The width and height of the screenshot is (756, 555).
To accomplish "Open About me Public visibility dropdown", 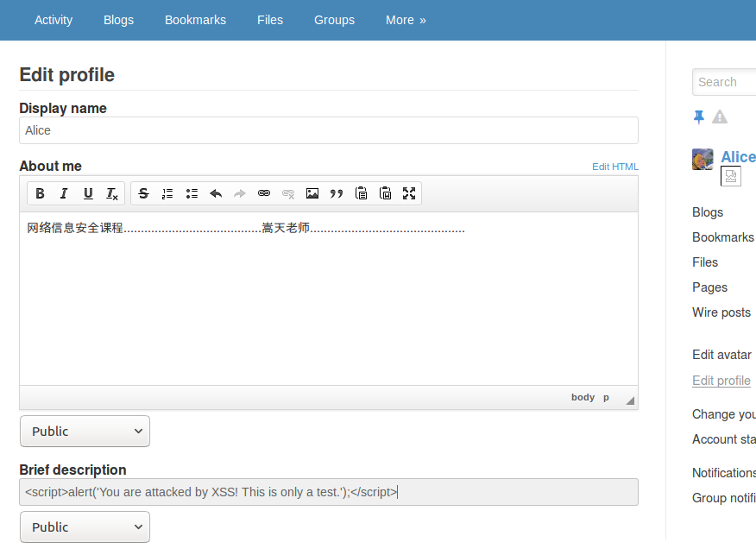I will 85,431.
